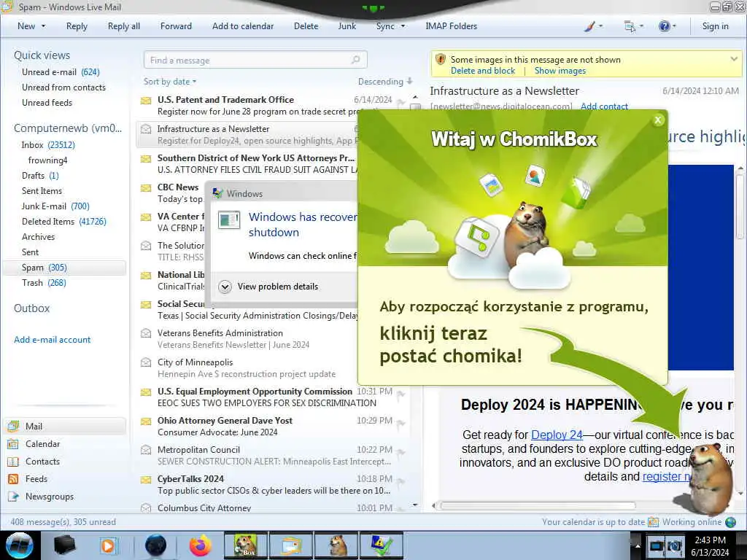Open the Sort by date dropdown
The image size is (747, 560).
click(169, 82)
